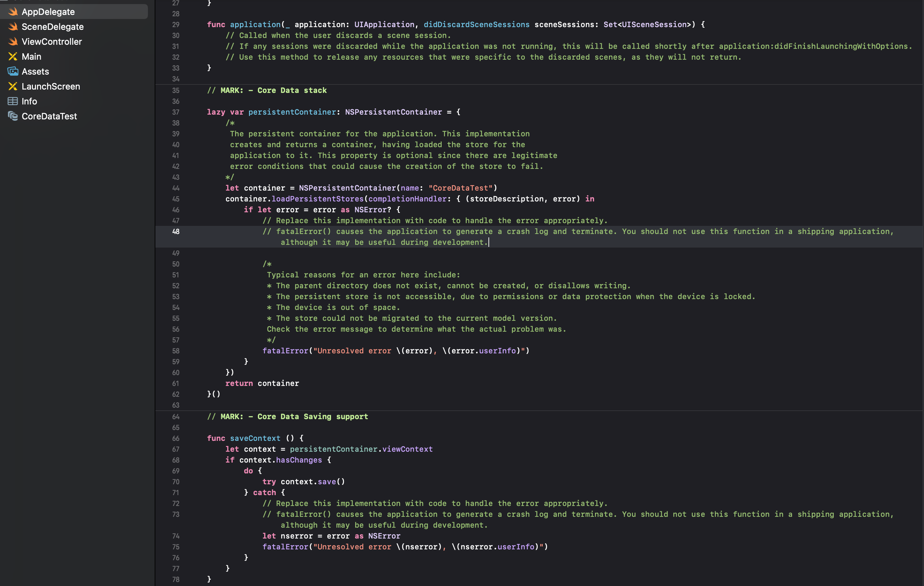924x586 pixels.
Task: Open Assets in the navigator
Action: (x=74, y=72)
